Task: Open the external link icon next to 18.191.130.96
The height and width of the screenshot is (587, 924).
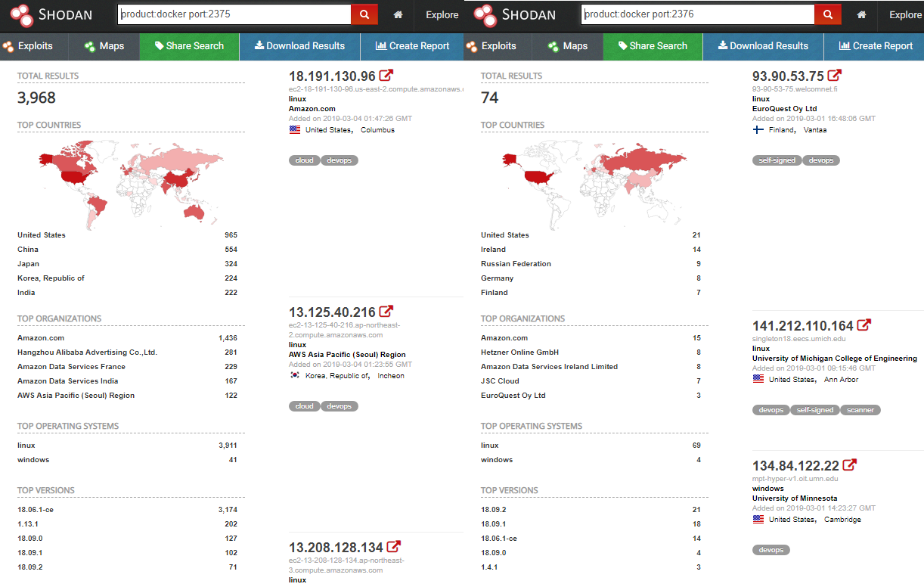Action: pos(386,76)
